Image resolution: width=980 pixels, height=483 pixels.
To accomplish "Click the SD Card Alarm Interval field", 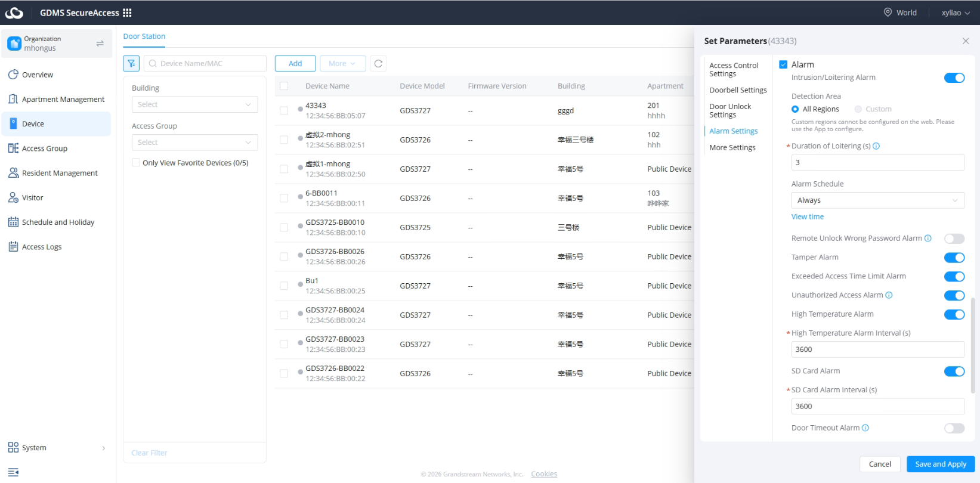I will [877, 406].
